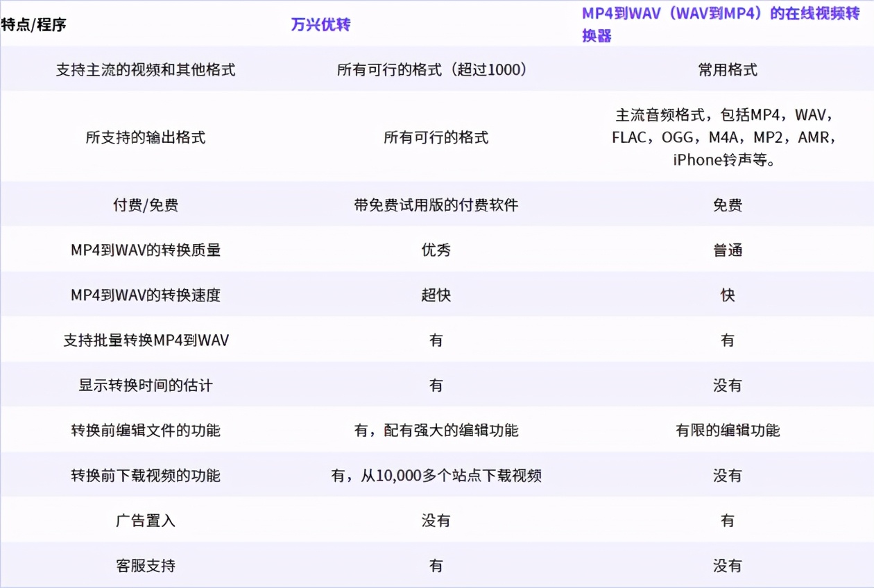Click the '超快' speed cell
This screenshot has height=588, width=874.
click(x=436, y=295)
